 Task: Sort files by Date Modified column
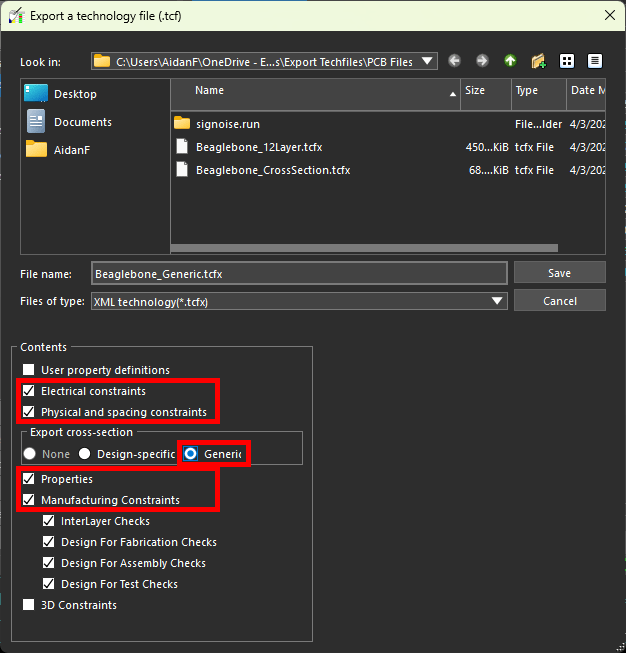pos(586,95)
